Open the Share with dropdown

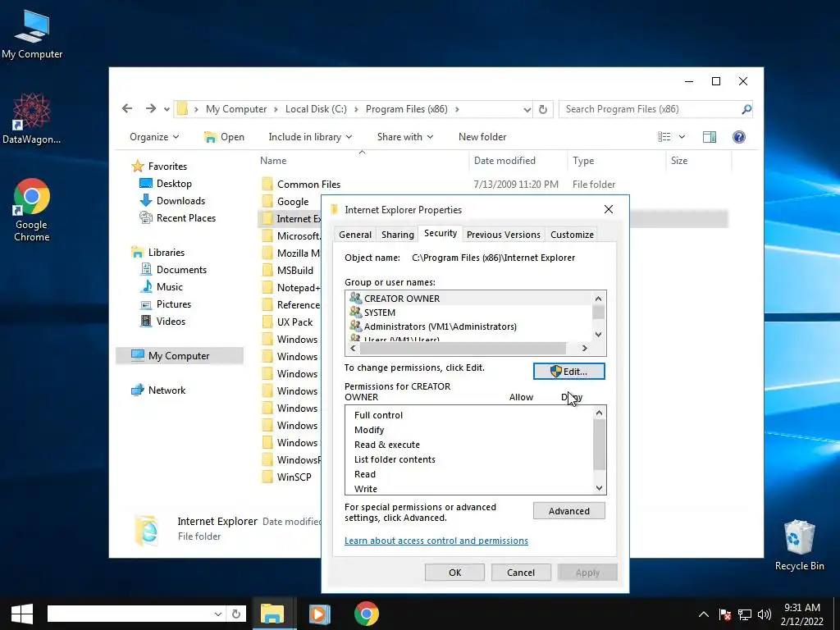coord(405,137)
